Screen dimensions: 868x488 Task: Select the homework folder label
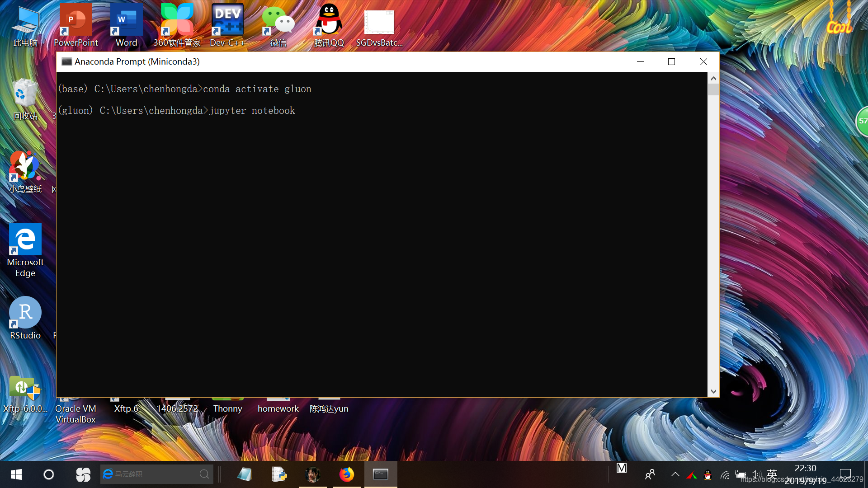point(278,408)
